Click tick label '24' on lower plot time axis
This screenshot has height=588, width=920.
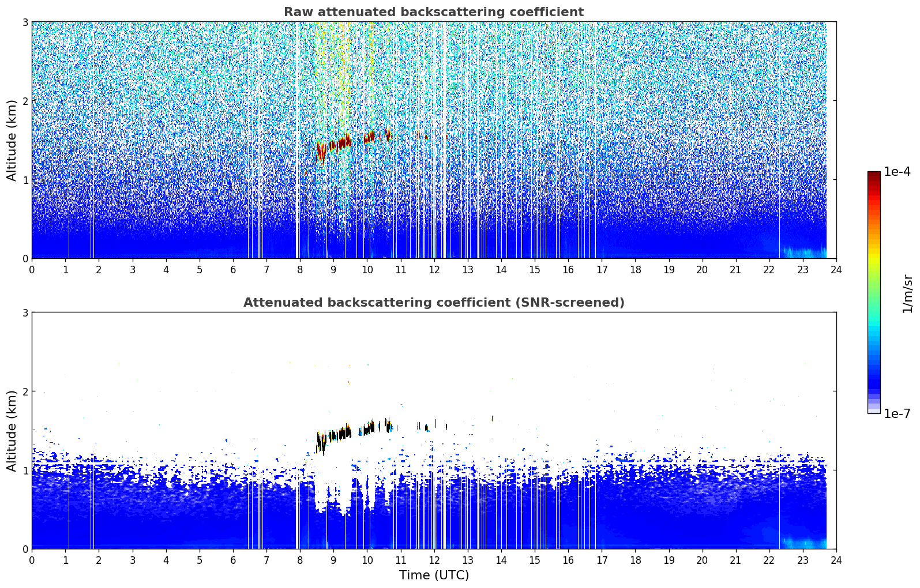tap(836, 560)
